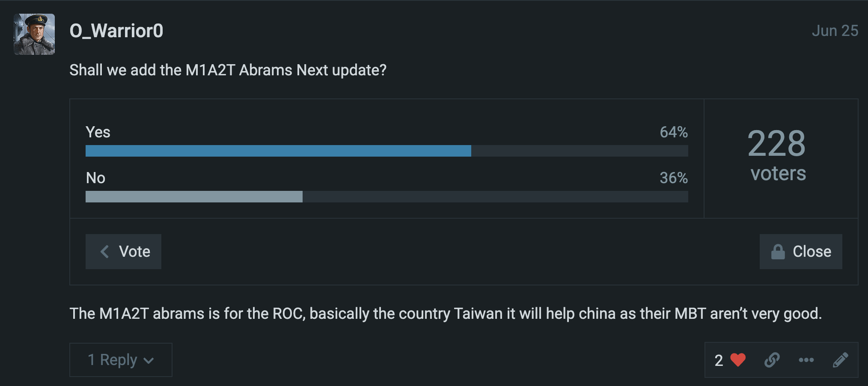Open the three-dots more actions menu

click(x=806, y=360)
